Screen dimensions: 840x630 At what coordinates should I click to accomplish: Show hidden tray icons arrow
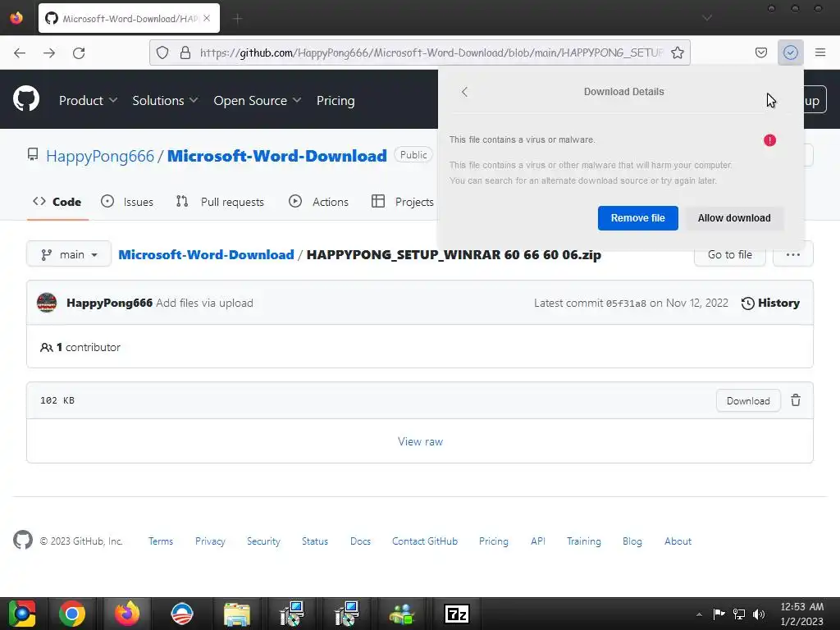click(x=699, y=614)
